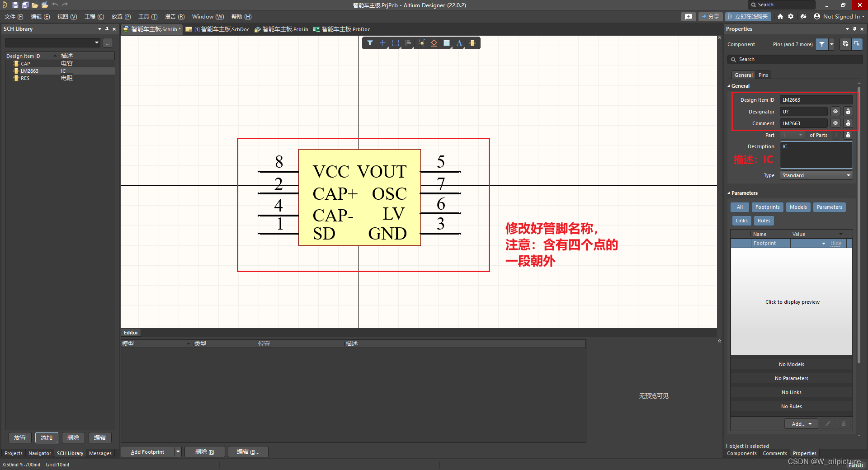The image size is (868, 470).
Task: Open a document with the folder icon
Action: tap(35, 5)
